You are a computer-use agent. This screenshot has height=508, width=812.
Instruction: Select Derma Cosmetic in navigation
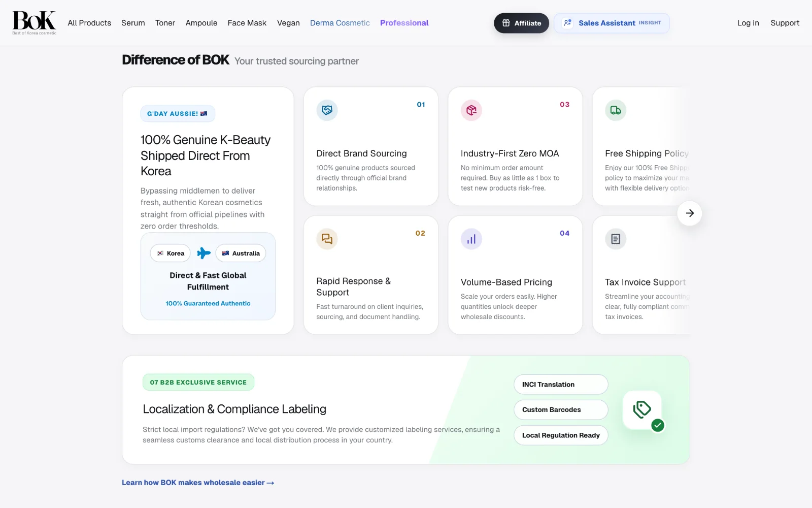(x=340, y=23)
